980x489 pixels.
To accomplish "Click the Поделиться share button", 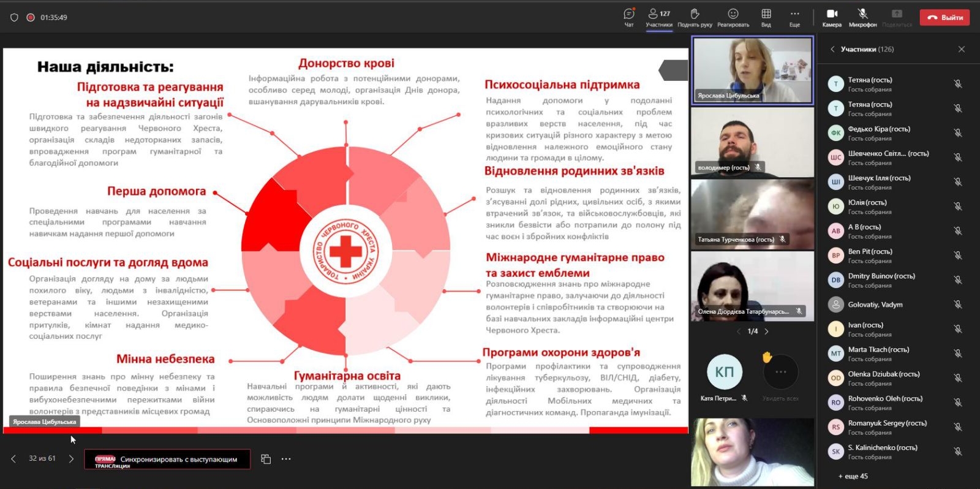I will coord(897,17).
